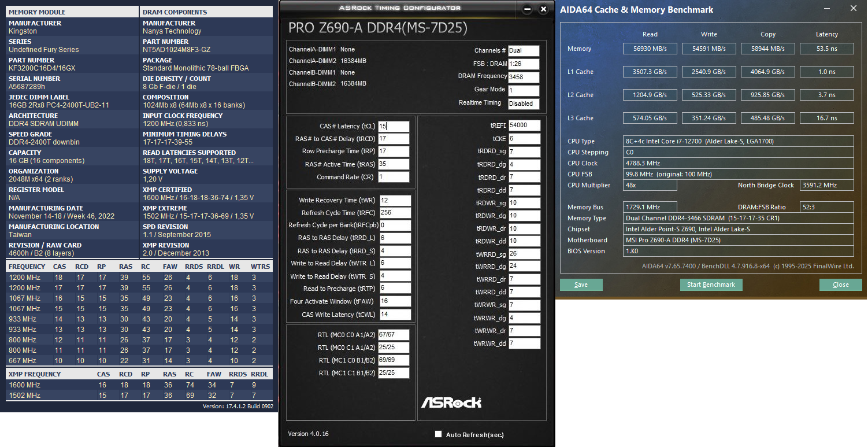
Task: Click the tRRD_S delay field
Action: 395,251
